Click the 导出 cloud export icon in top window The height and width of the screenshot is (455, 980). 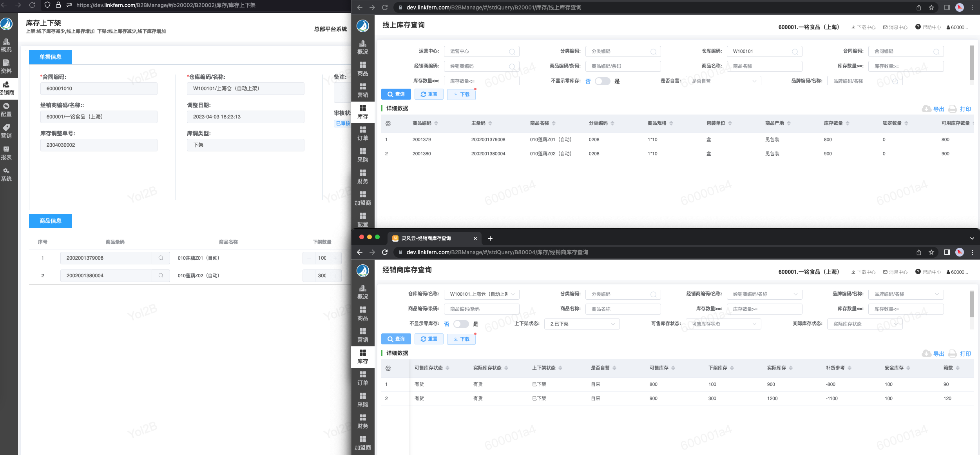pos(926,109)
